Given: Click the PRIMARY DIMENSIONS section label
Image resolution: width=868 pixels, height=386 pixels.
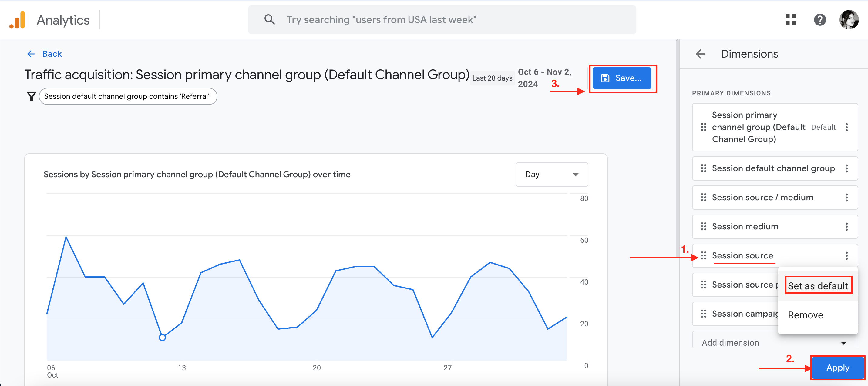Looking at the screenshot, I should pyautogui.click(x=731, y=93).
